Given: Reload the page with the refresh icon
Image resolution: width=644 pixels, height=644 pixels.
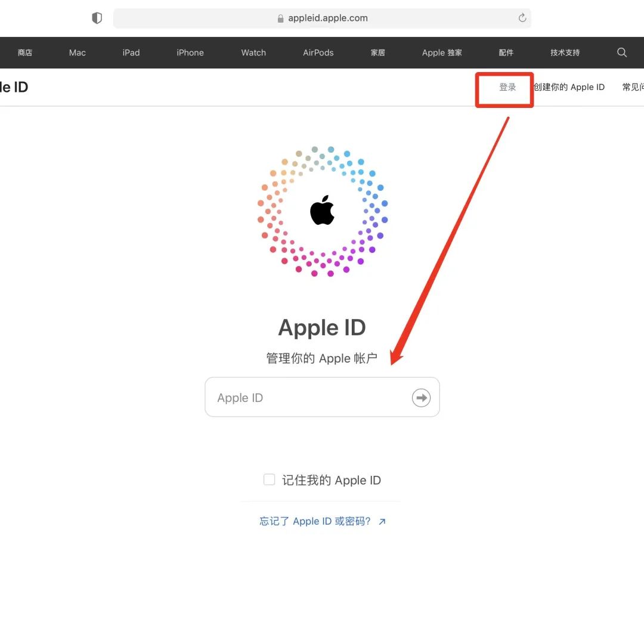Looking at the screenshot, I should point(522,18).
